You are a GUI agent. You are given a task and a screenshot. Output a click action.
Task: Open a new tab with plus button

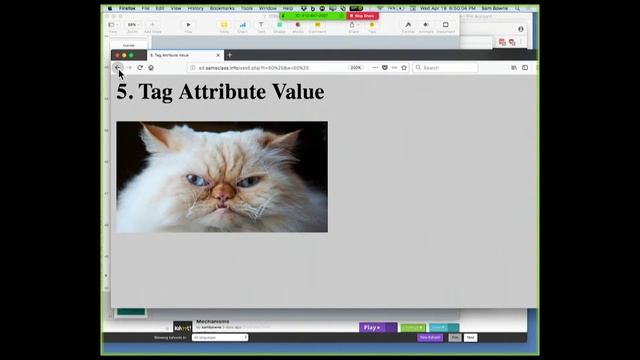click(x=230, y=55)
